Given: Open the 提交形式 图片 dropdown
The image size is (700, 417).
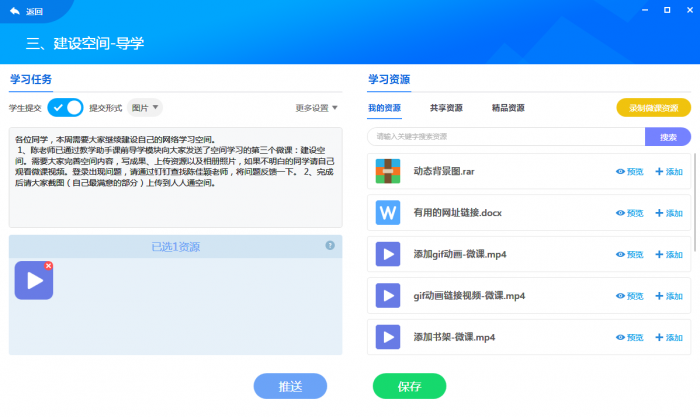Looking at the screenshot, I should tap(145, 107).
